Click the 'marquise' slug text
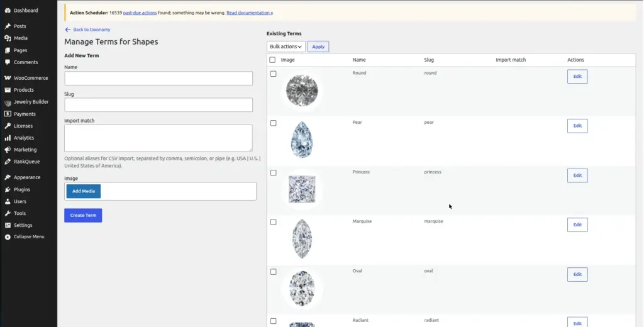Screen dimensions: 644x327 coord(434,221)
